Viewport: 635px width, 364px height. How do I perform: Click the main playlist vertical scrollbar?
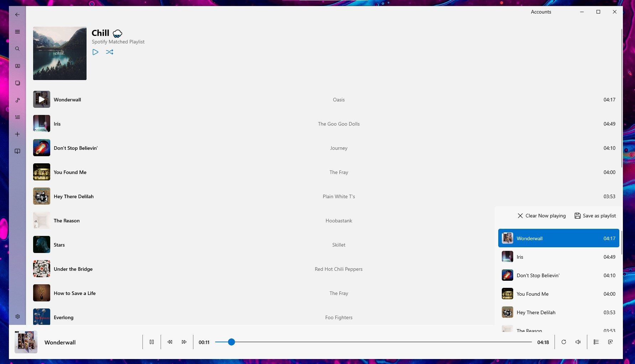tap(621, 98)
